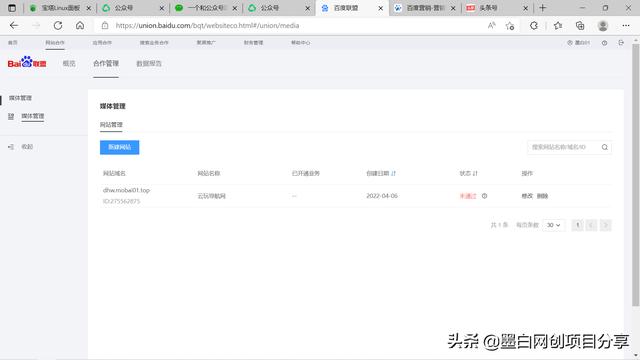Sort by creation date arrows icon
This screenshot has width=640, height=360.
(393, 173)
